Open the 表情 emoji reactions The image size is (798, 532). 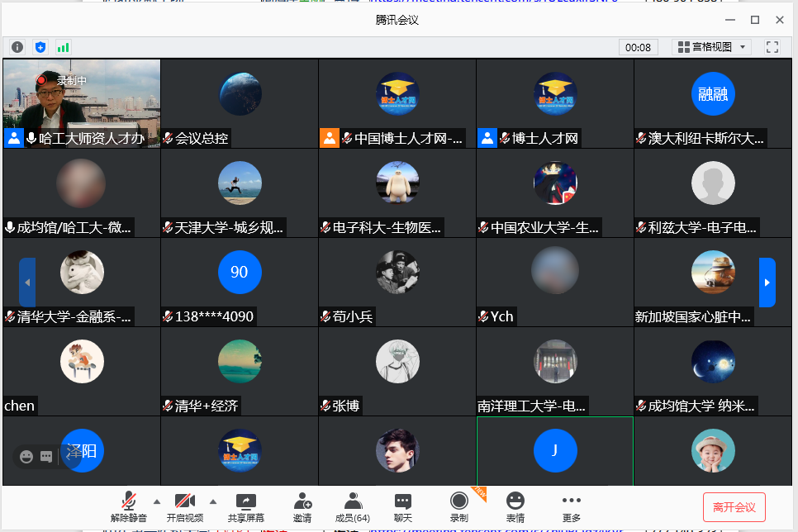click(x=515, y=507)
